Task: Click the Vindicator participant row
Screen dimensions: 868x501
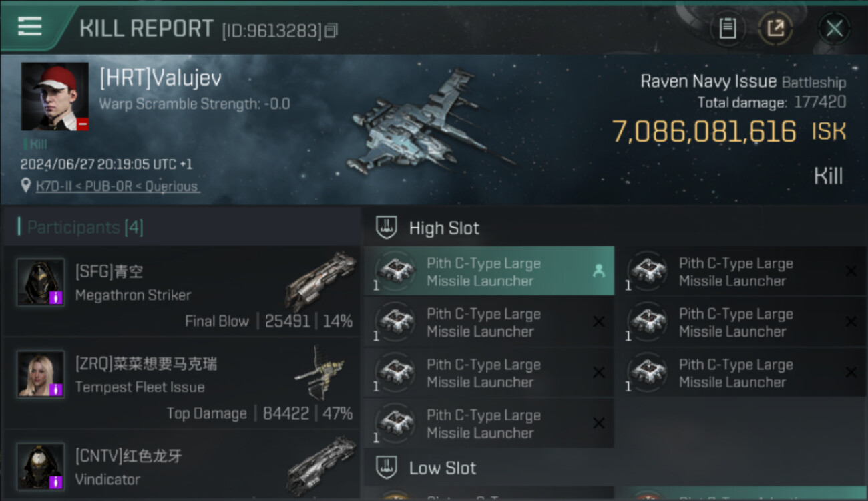Action: tap(182, 466)
